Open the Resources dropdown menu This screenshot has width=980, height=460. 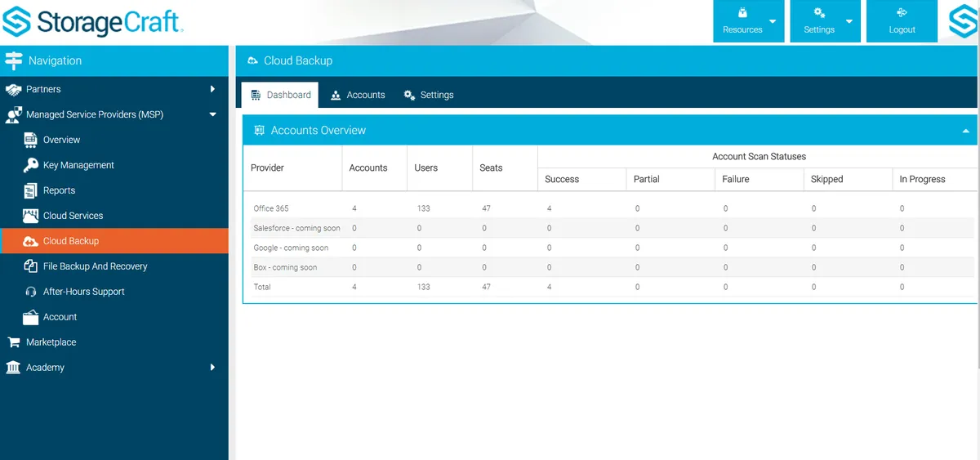[748, 22]
